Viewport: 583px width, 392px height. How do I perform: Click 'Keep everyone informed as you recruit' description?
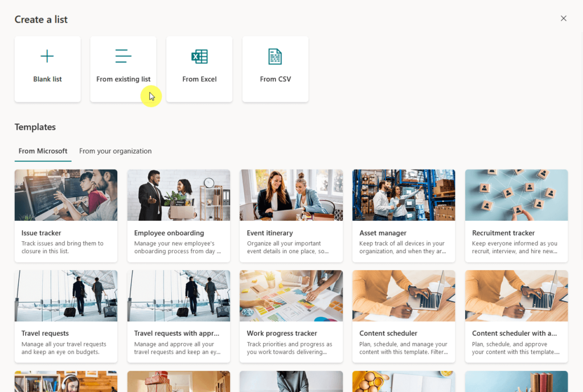515,247
